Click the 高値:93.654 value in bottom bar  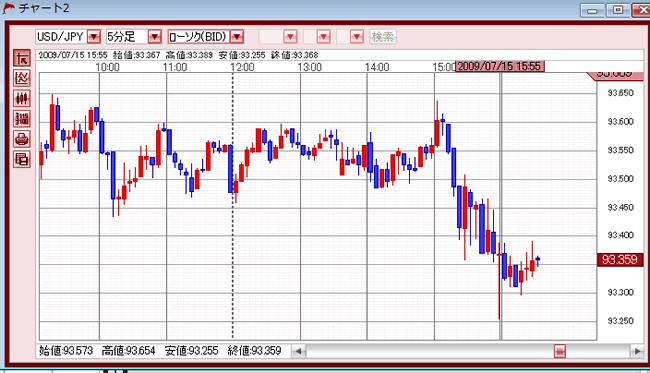click(129, 351)
